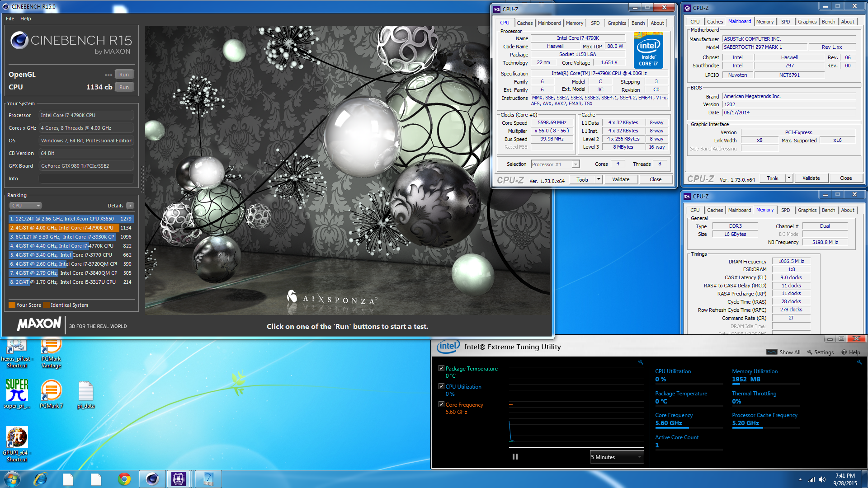
Task: Open Google Chrome from taskbar
Action: [124, 479]
